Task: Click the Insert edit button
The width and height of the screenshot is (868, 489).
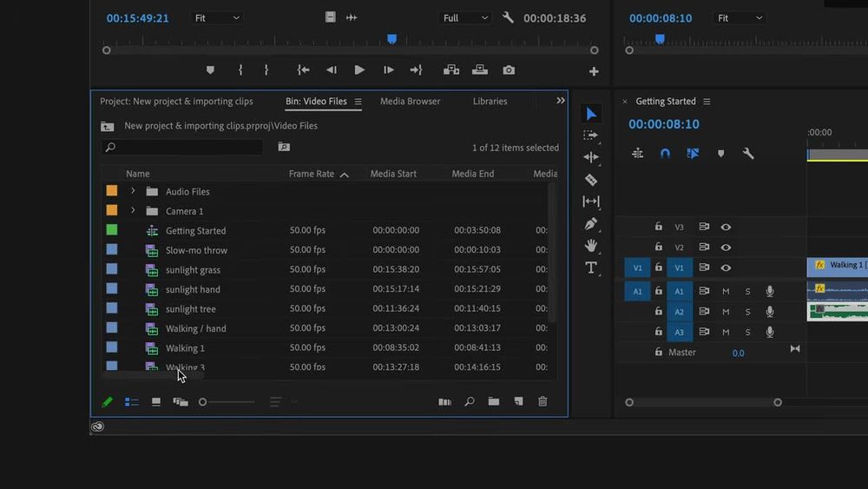Action: [x=451, y=70]
